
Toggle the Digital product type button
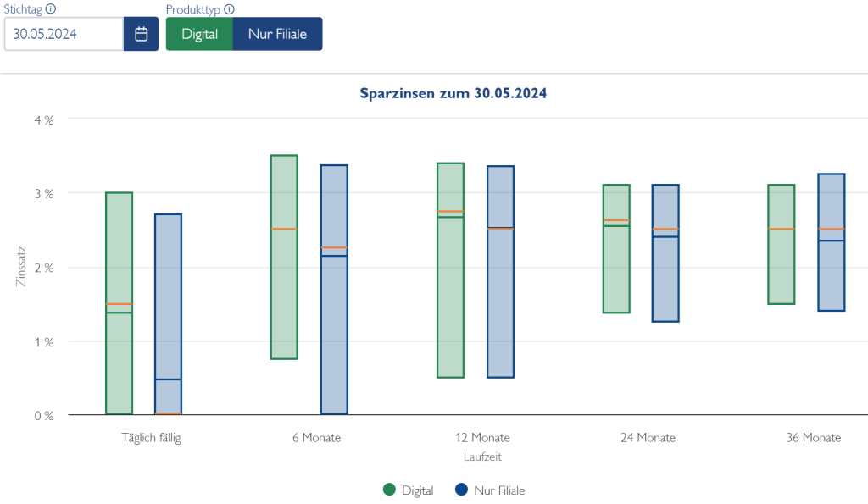199,34
